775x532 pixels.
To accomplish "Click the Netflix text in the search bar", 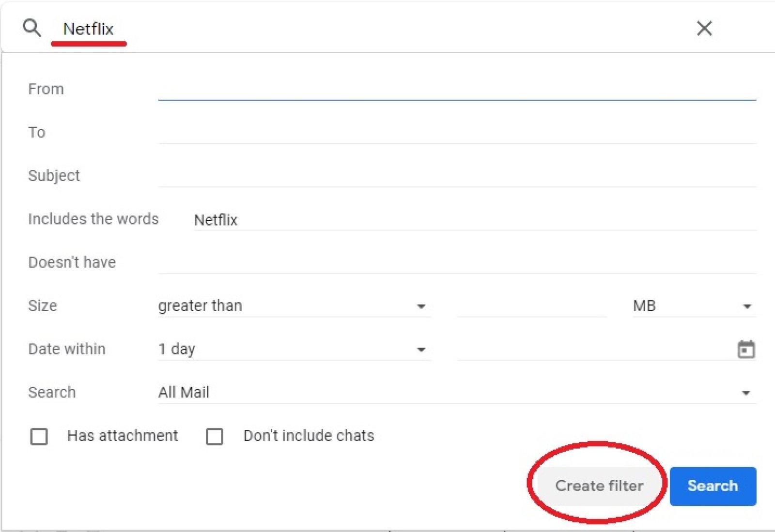I will (88, 29).
